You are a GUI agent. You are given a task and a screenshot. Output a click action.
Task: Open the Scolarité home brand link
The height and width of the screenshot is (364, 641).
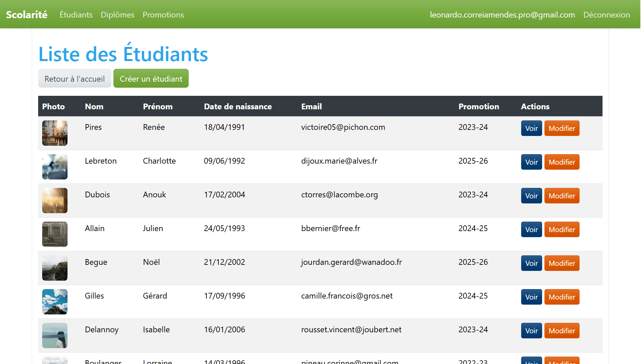click(27, 15)
